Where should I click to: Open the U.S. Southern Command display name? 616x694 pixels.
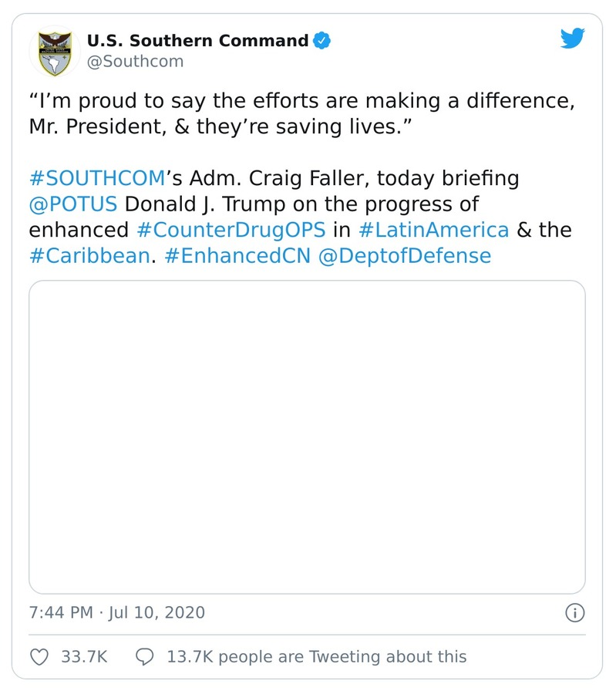point(197,41)
